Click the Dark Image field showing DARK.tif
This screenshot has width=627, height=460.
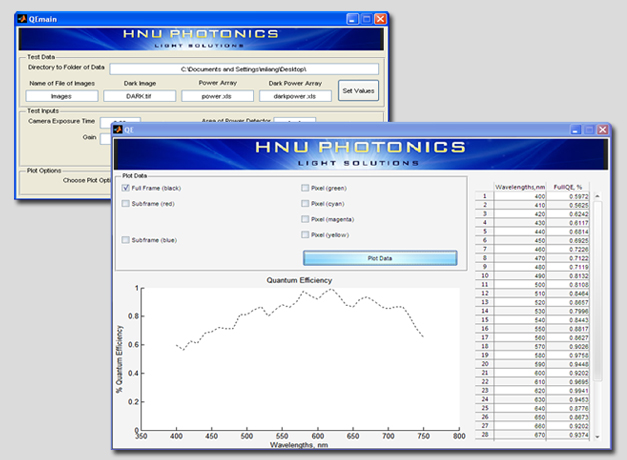[140, 96]
